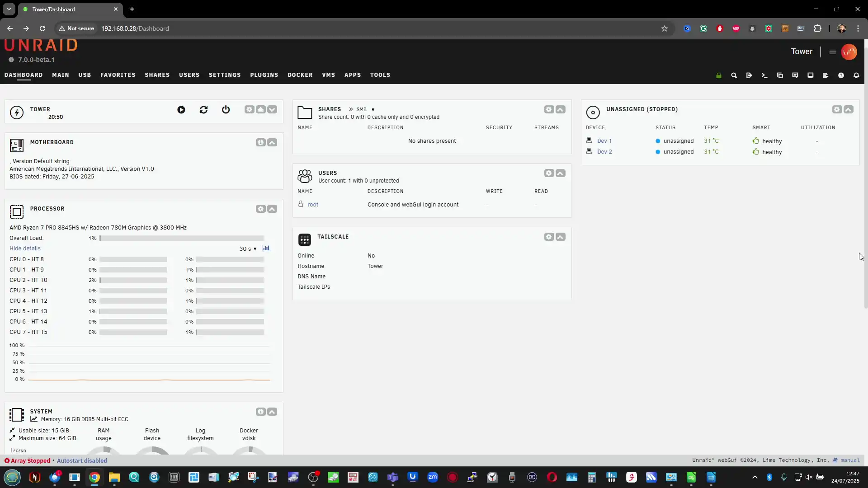Start the array using the play icon
Viewport: 868px width, 488px height.
click(181, 110)
